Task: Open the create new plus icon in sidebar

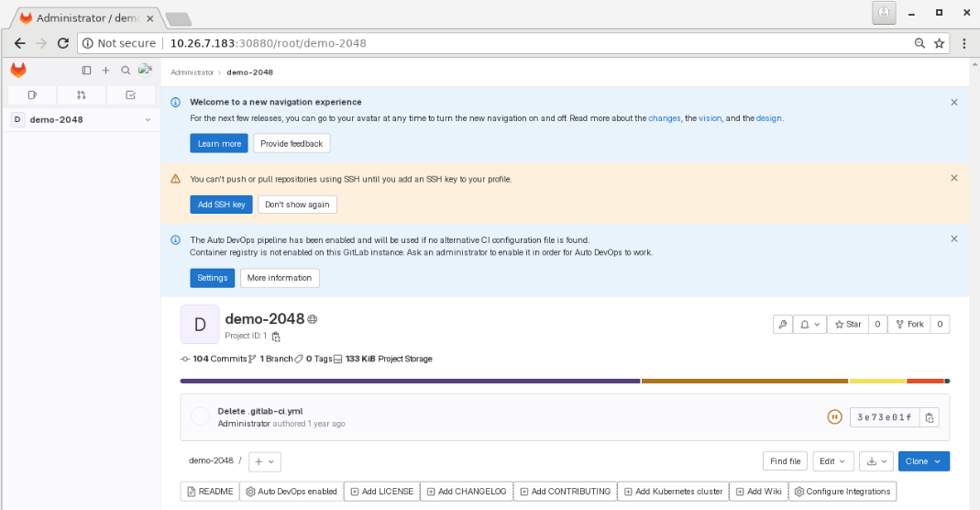Action: coord(105,71)
